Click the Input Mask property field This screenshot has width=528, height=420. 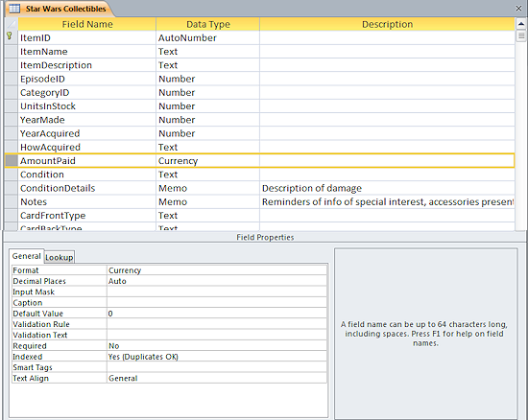click(217, 292)
